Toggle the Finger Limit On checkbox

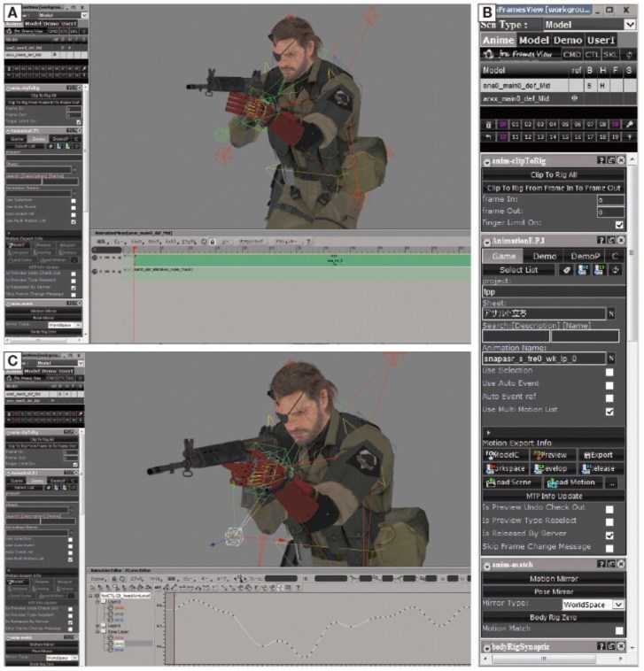click(x=619, y=224)
